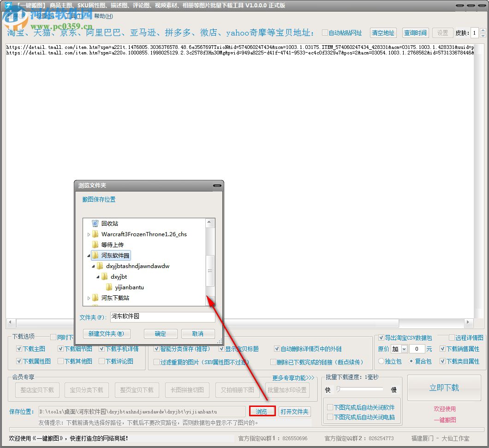489x448 pixels.
Task: Click the second tmall URL line
Action: coord(240,53)
